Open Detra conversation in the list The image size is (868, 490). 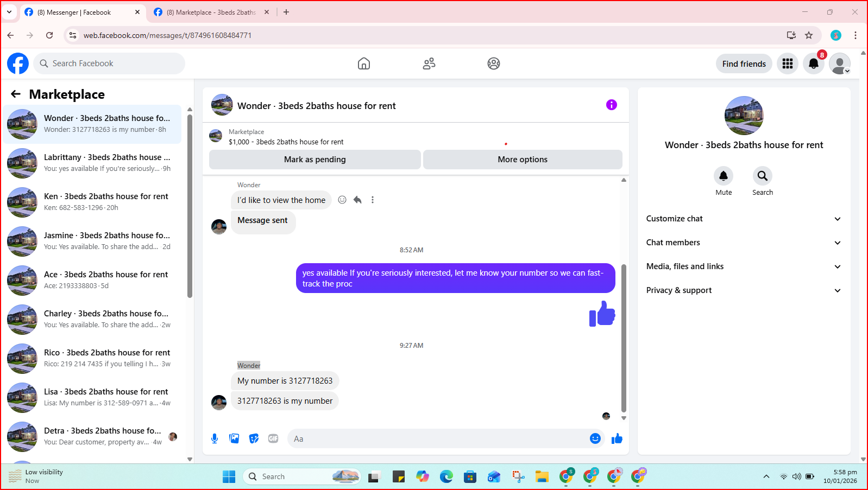pyautogui.click(x=92, y=436)
